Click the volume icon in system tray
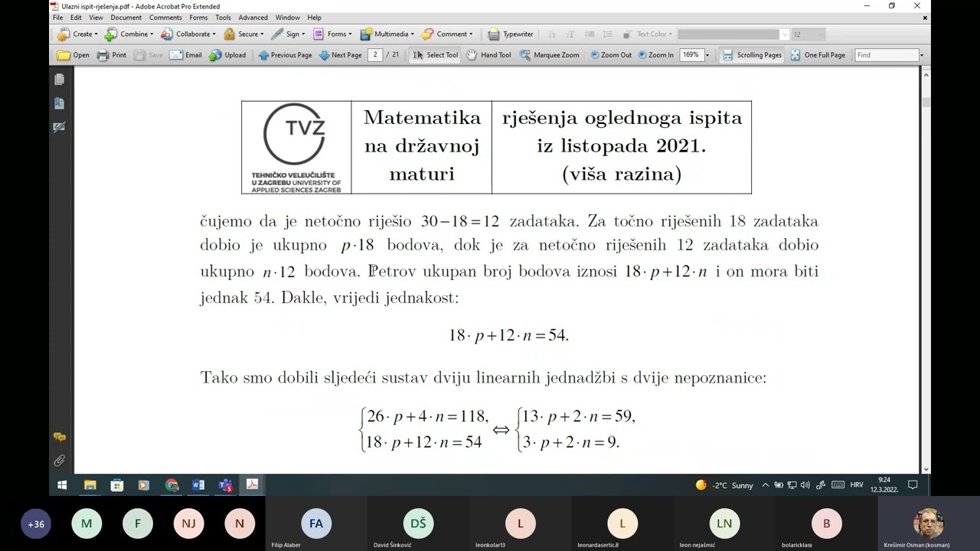This screenshot has width=980, height=551. (805, 485)
